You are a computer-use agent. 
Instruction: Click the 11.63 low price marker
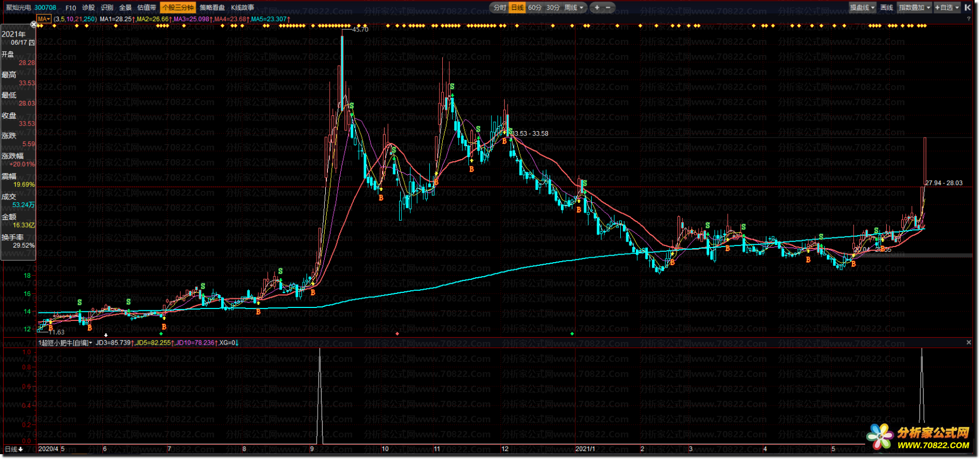pyautogui.click(x=56, y=332)
